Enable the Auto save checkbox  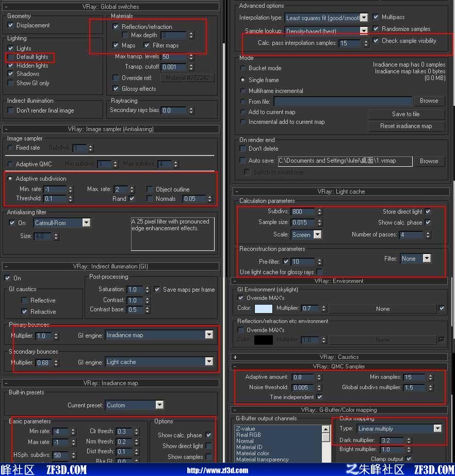242,160
